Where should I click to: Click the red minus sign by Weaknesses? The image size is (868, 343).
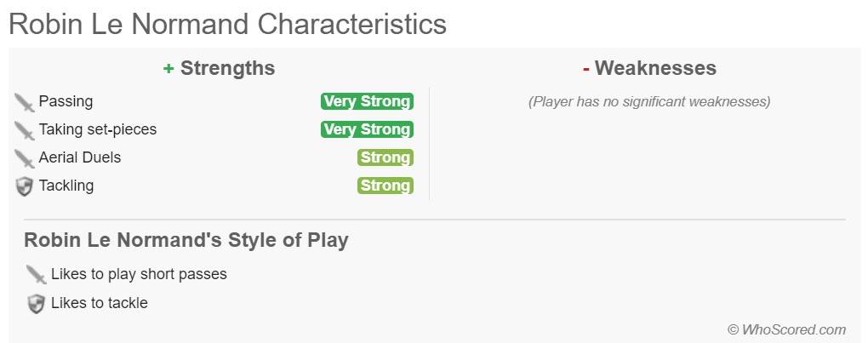tap(586, 69)
